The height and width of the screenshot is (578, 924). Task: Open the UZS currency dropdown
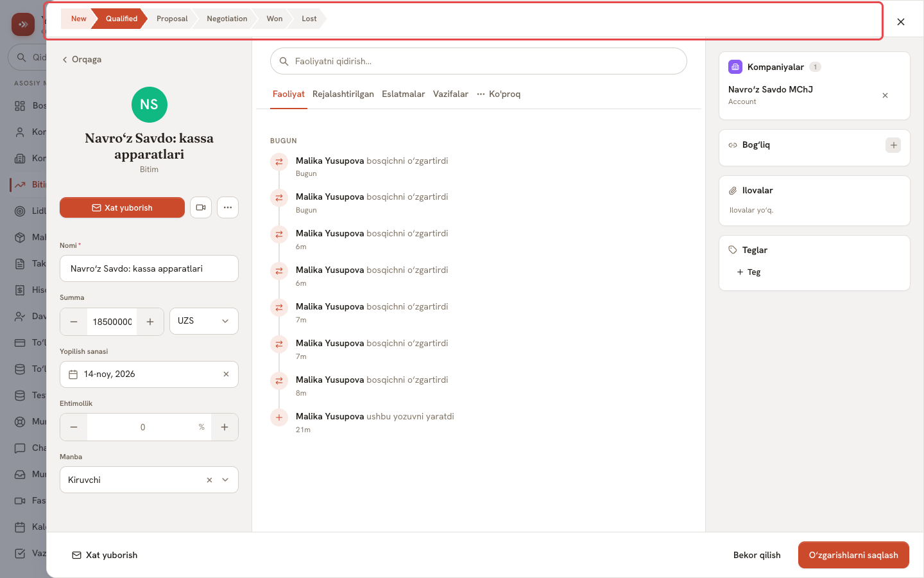pos(204,321)
